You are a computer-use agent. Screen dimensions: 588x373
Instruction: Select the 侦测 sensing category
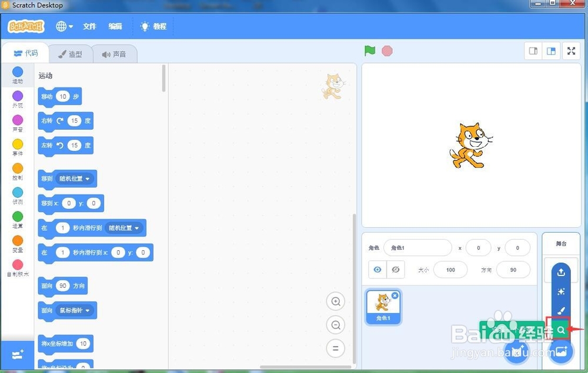pos(18,196)
